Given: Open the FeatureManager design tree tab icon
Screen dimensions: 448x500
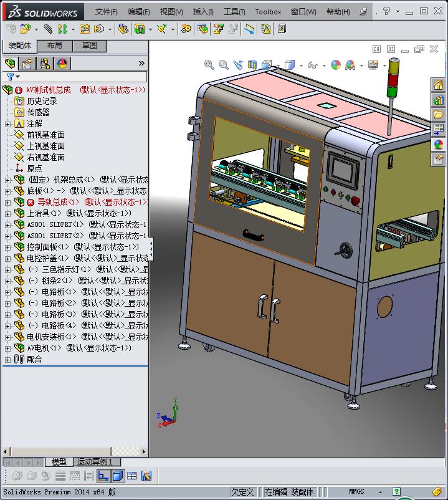Looking at the screenshot, I should [x=10, y=64].
